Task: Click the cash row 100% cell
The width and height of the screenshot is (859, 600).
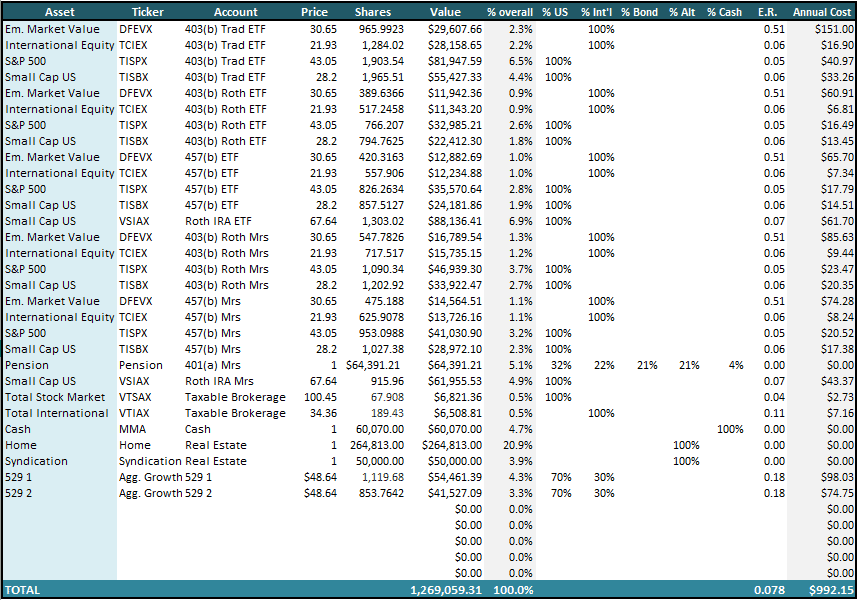Action: (730, 429)
